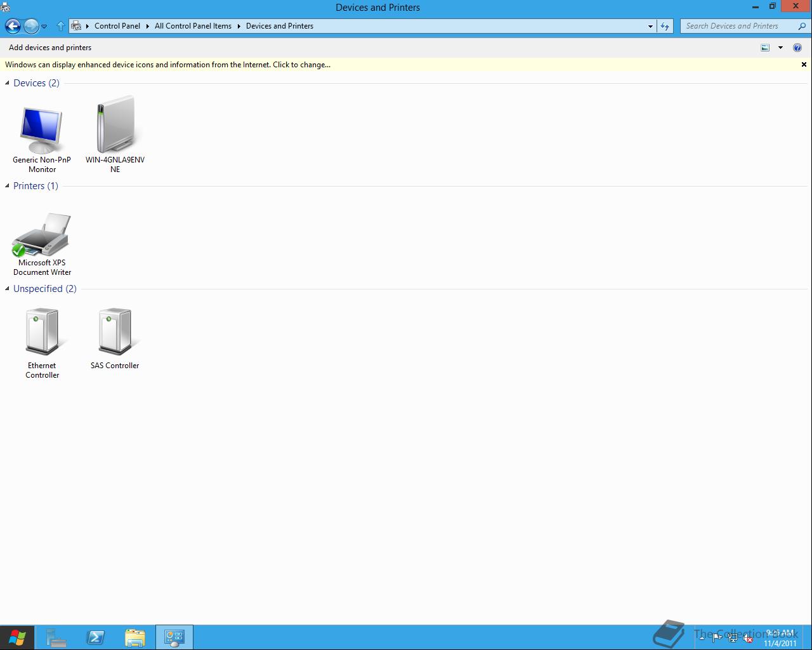This screenshot has width=812, height=650.
Task: Click the Change your view icon
Action: pos(765,48)
